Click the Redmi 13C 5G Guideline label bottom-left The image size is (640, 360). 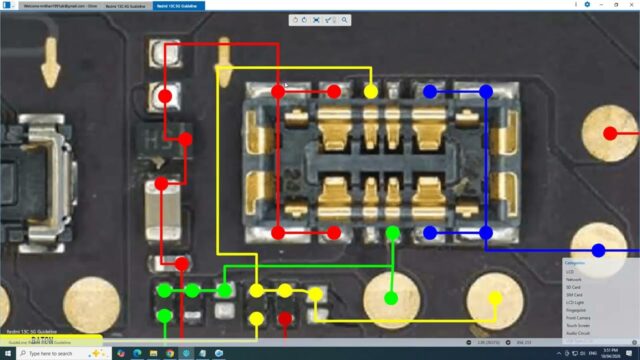click(32, 331)
